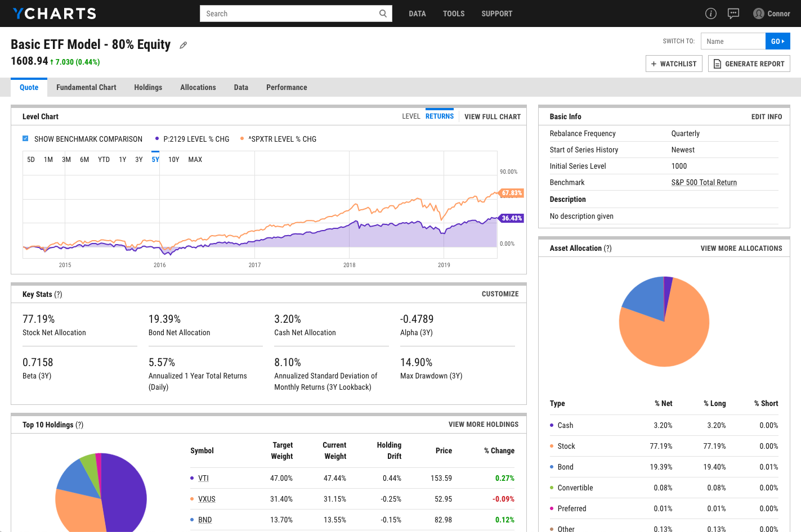Click VIEW MORE ALLOCATIONS
The height and width of the screenshot is (532, 801).
tap(741, 248)
